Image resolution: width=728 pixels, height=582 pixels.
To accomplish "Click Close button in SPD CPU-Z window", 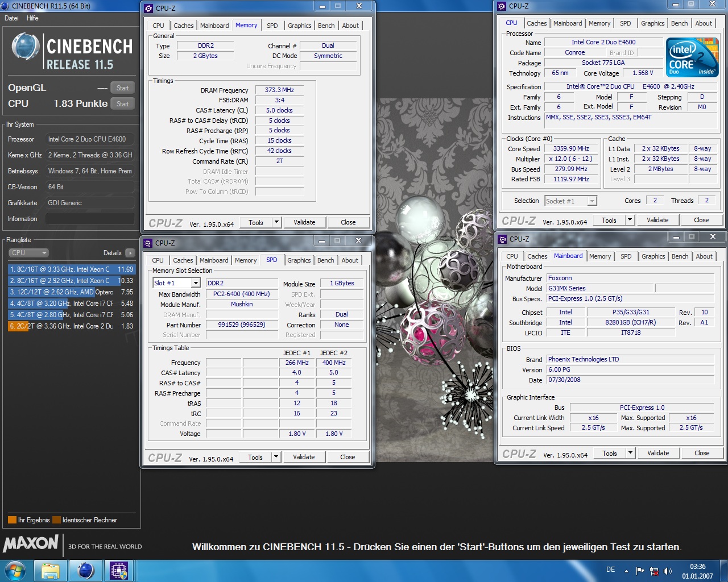I will 348,457.
